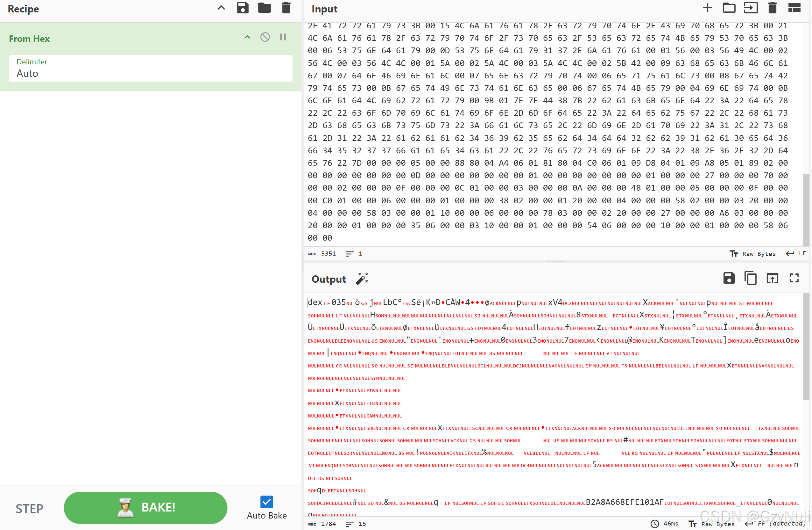Screen dimensions: 812x530
Task: Reset the pane layout
Action: pos(794,8)
